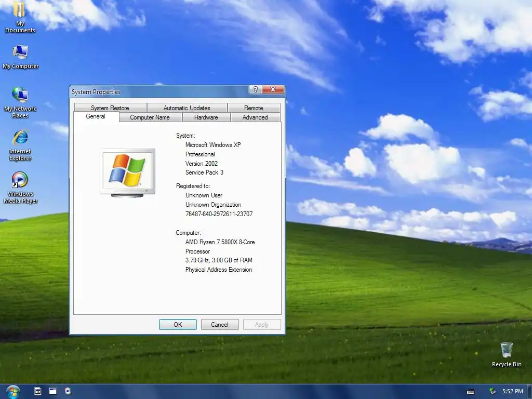Click the network tray icon beside clock
Viewport: 532px width, 399px height.
493,392
